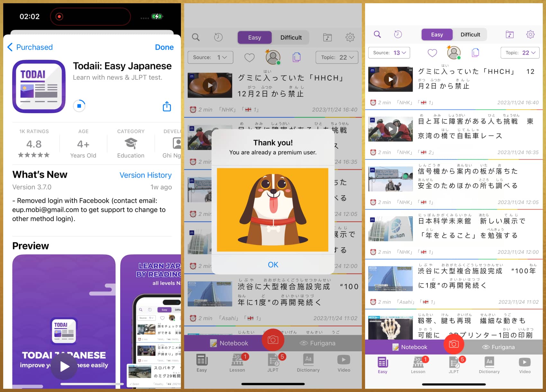Open second preview screenshot Learn Japanese
546x392 pixels.
[151, 321]
